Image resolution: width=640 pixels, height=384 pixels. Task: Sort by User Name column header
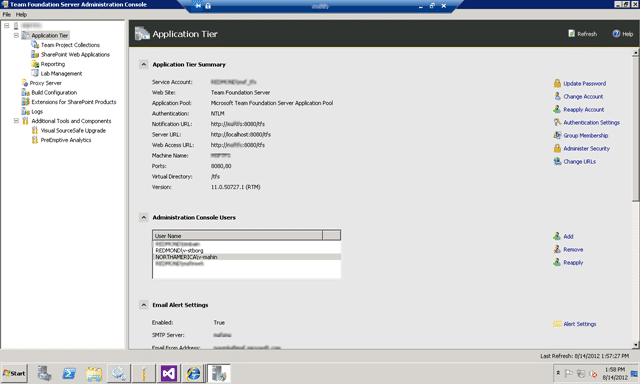coord(238,235)
